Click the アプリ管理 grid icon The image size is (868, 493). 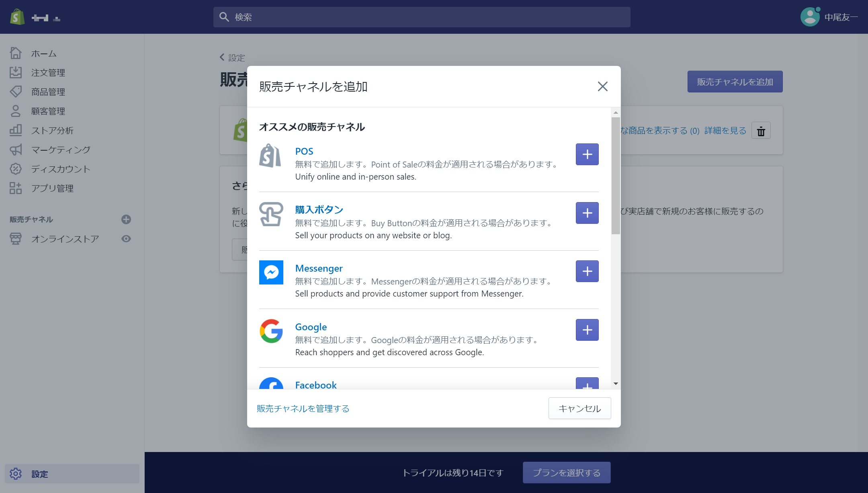click(x=16, y=188)
